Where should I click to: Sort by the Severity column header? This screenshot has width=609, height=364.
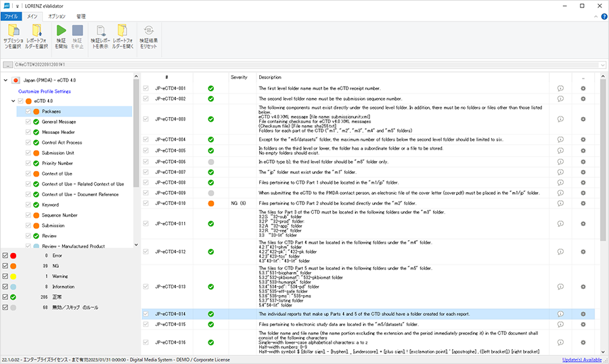click(x=239, y=77)
